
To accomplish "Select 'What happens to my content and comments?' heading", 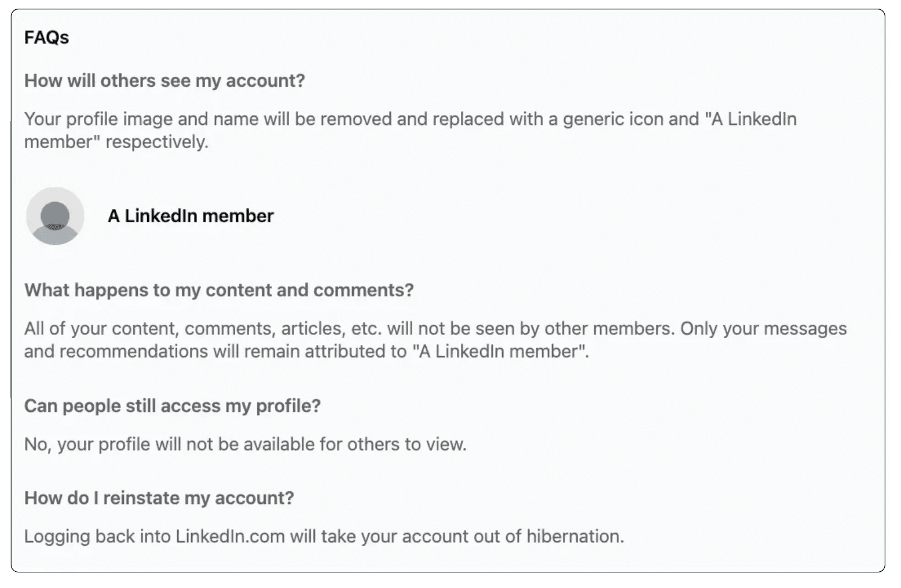I will [219, 290].
